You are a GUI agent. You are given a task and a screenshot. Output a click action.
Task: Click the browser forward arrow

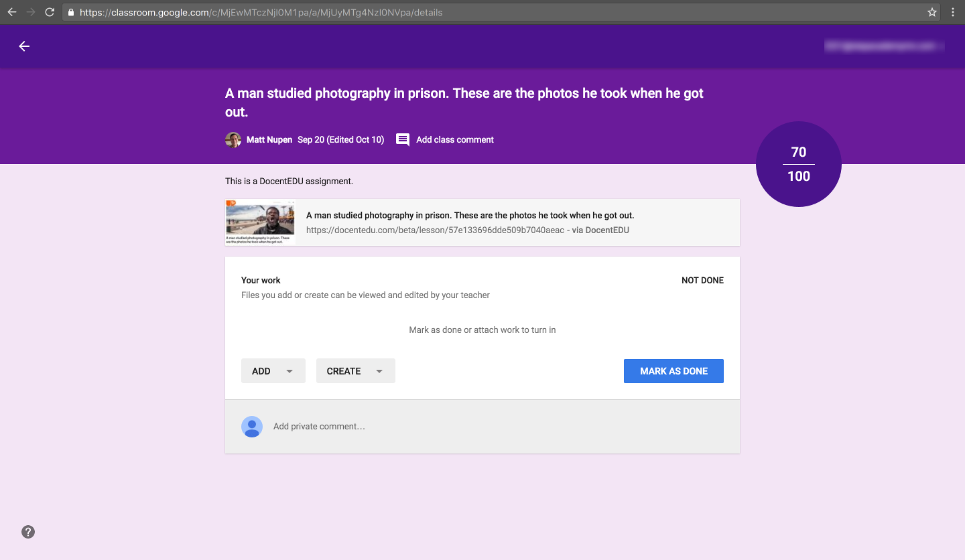pyautogui.click(x=31, y=12)
